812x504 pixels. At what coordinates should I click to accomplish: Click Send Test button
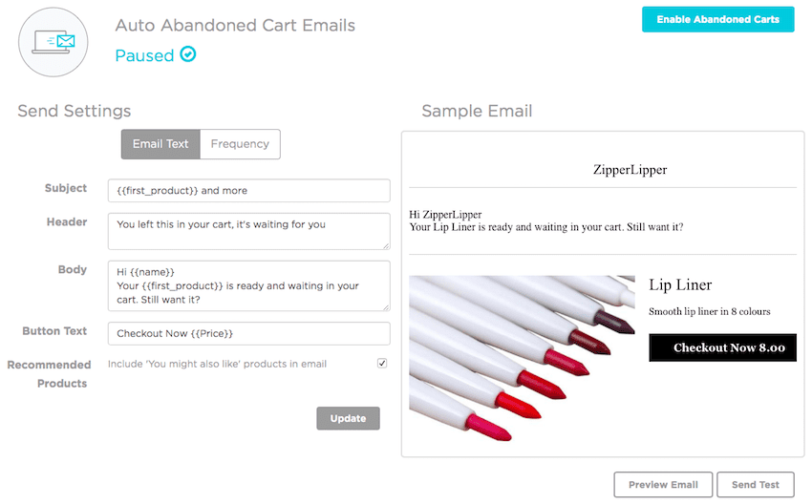755,485
